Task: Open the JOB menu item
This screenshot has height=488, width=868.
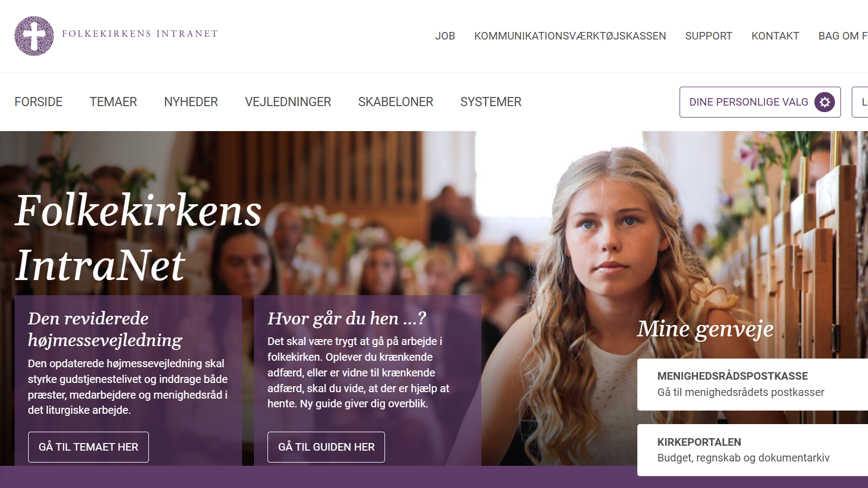Action: tap(445, 36)
